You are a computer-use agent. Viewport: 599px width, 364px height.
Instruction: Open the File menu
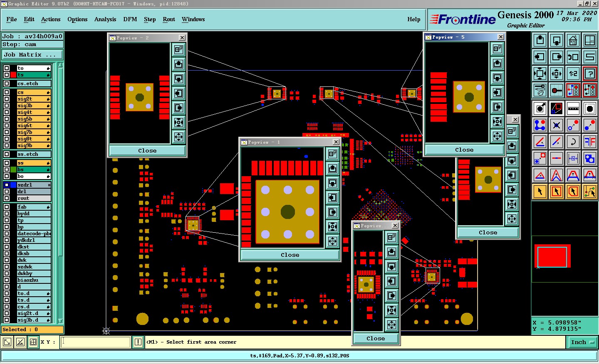pos(12,19)
